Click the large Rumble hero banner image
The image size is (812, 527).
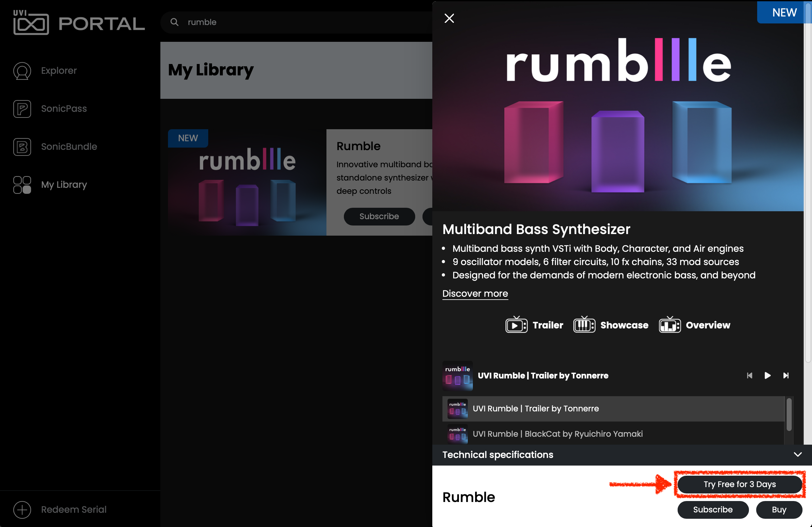(x=618, y=106)
